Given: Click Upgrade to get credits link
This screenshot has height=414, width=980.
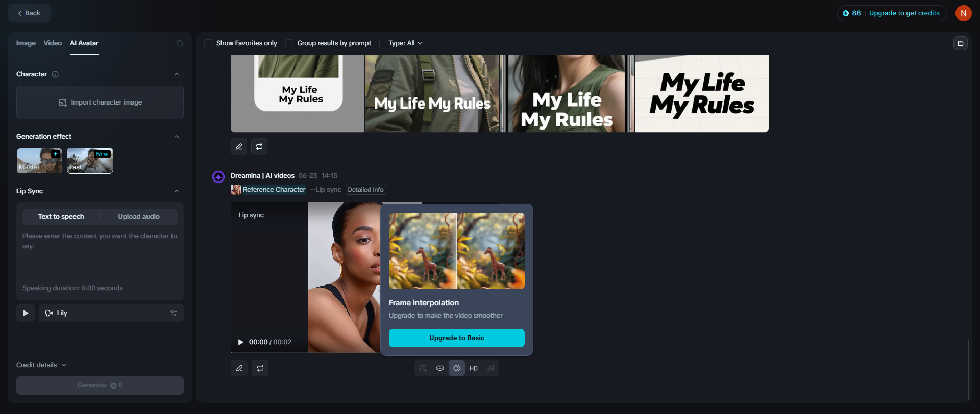Looking at the screenshot, I should [904, 13].
